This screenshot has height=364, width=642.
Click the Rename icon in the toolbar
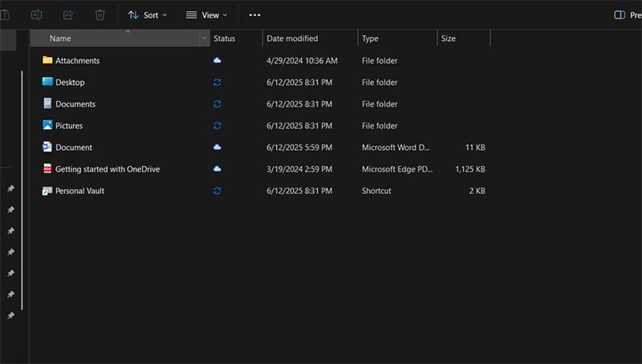point(36,14)
